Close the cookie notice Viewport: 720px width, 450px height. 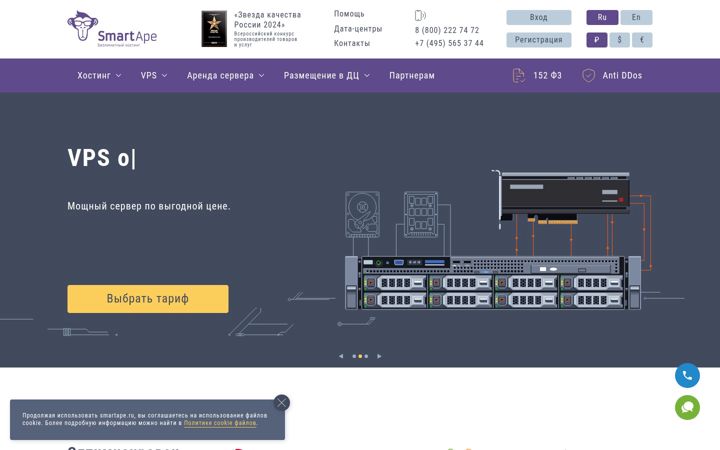click(281, 403)
